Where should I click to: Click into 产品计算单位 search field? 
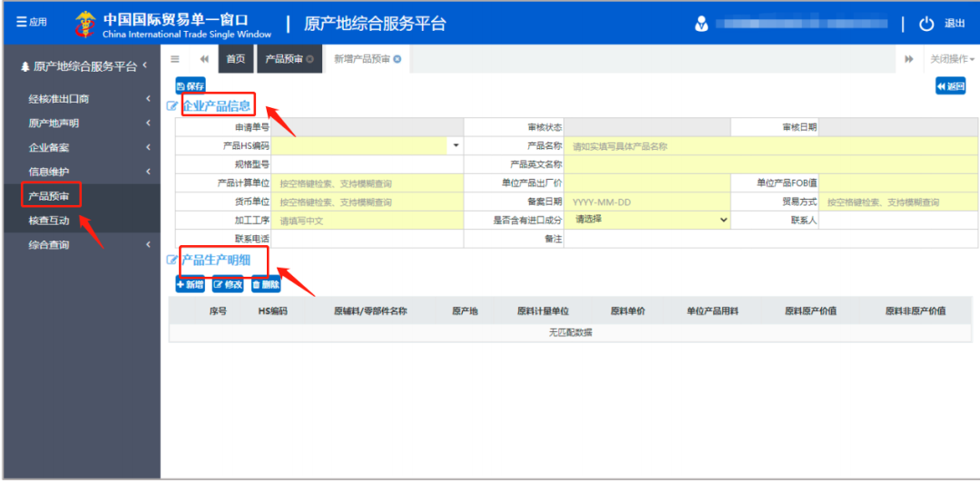tap(367, 184)
